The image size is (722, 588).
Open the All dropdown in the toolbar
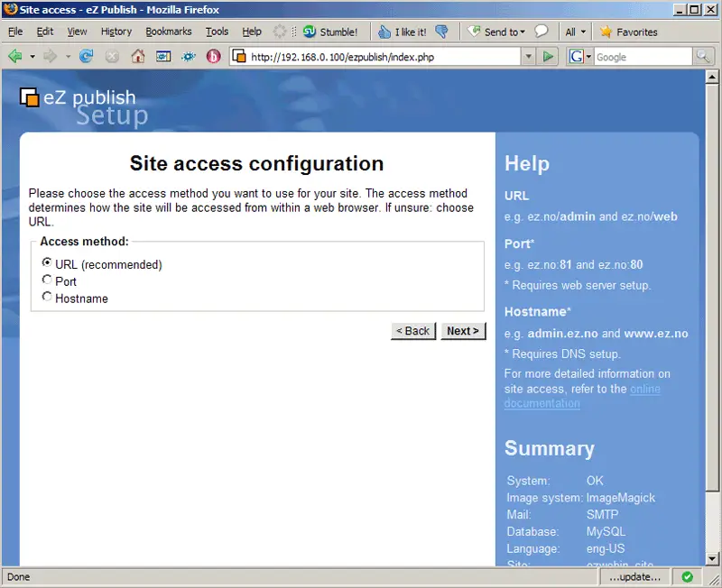(x=576, y=32)
